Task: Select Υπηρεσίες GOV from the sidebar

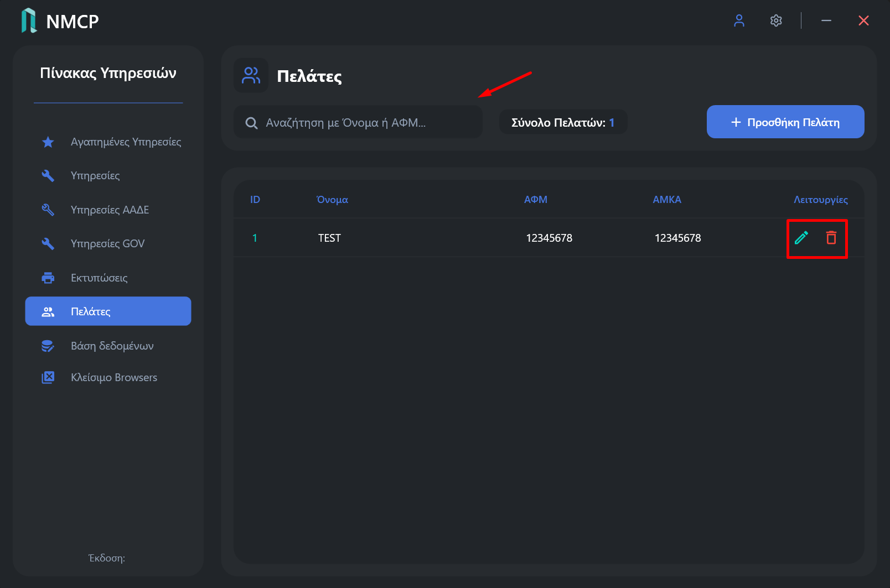Action: (x=108, y=243)
